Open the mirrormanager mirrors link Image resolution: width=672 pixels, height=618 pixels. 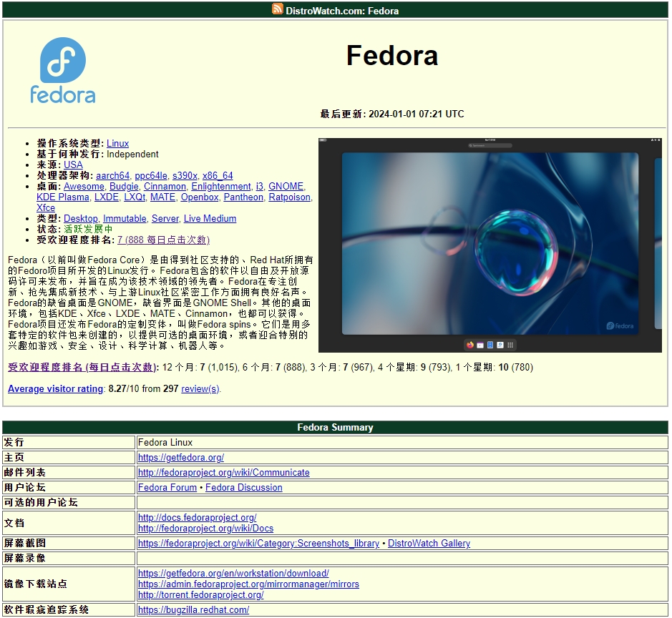point(248,584)
